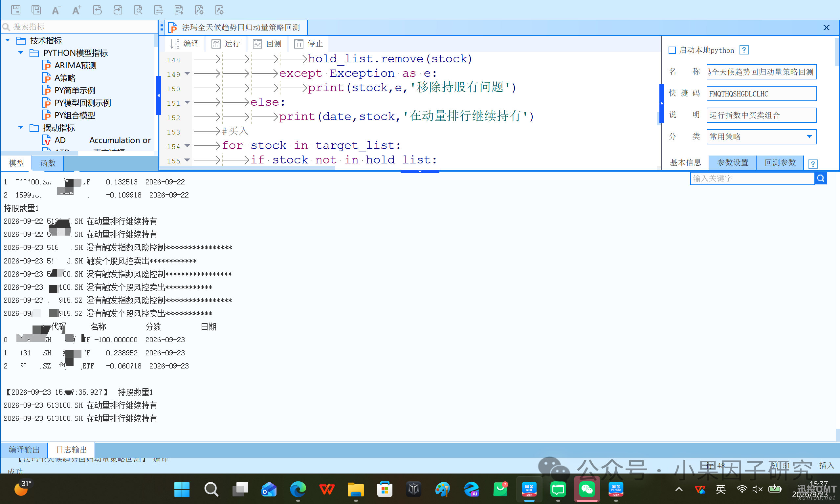Collapse right properties panel via splitter arrow

click(x=661, y=103)
